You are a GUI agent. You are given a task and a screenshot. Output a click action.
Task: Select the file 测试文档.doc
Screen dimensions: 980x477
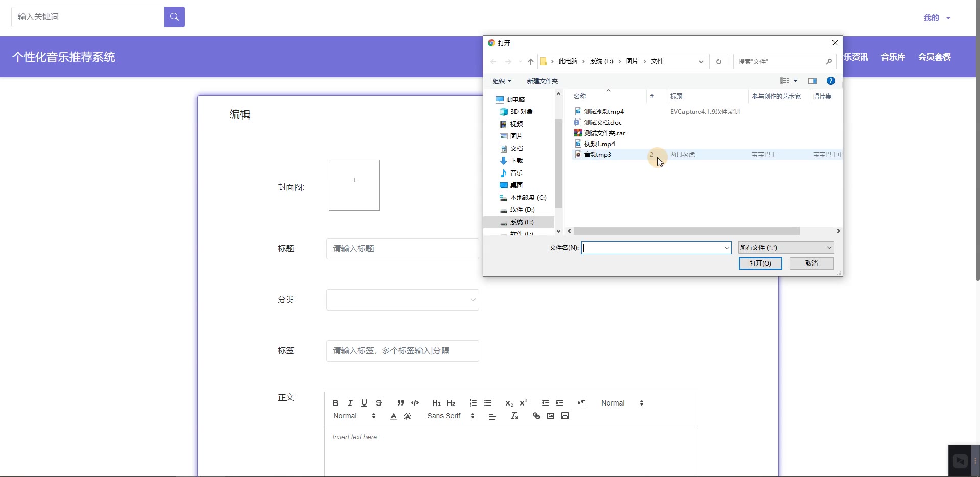tap(603, 122)
